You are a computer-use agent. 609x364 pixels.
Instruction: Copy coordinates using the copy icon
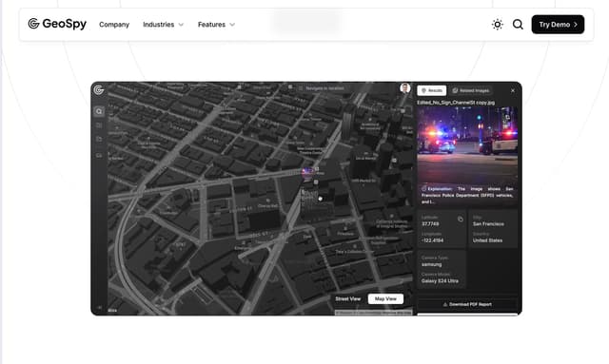(x=461, y=220)
